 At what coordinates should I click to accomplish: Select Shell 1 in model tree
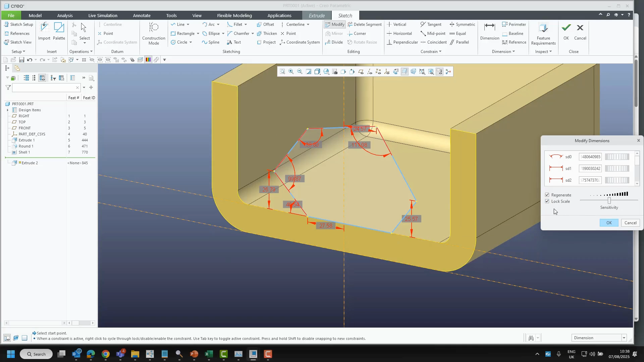(x=24, y=152)
